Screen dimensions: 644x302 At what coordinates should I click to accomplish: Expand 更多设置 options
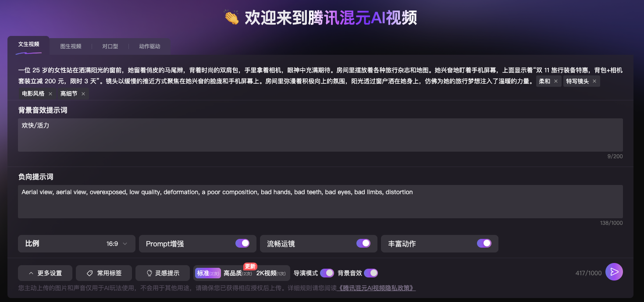coord(45,273)
